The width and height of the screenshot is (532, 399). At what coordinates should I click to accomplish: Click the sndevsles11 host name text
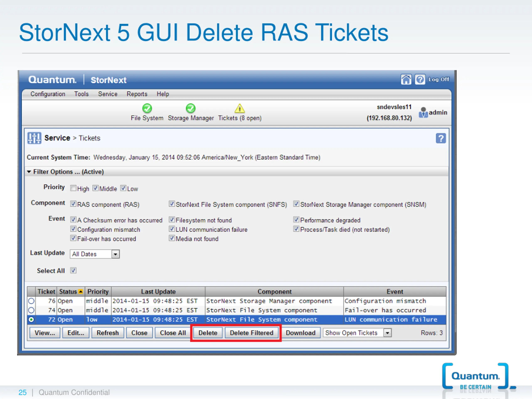click(x=394, y=107)
